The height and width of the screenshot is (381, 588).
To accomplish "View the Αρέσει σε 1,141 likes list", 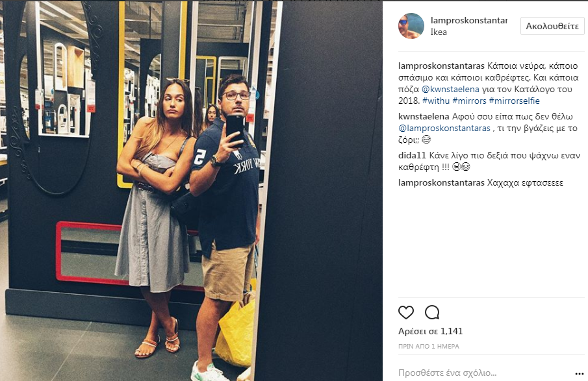I will pyautogui.click(x=431, y=331).
